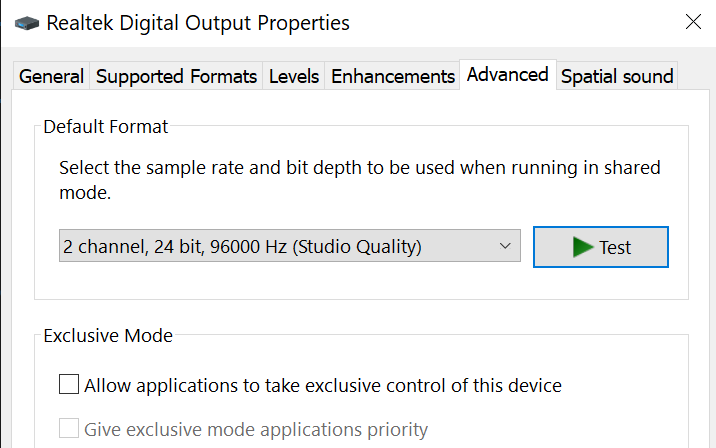Screen dimensions: 716x448
Task: Open the Supported Formats tab
Action: click(177, 76)
